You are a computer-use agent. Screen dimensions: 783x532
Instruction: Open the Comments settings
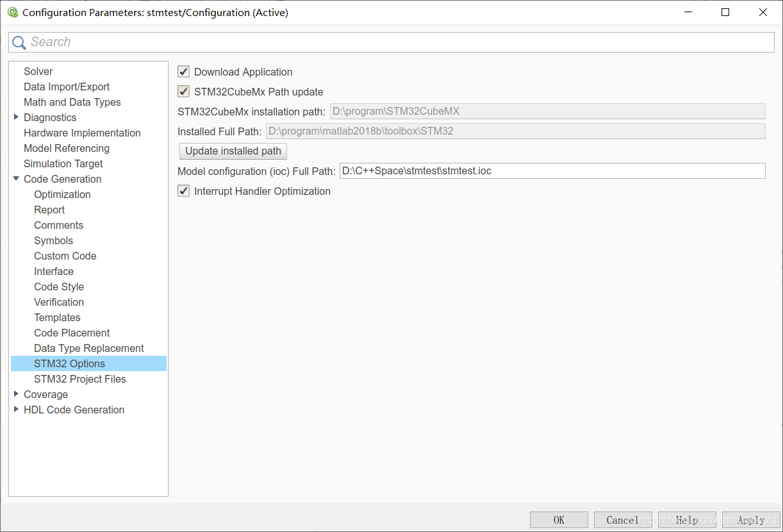(x=59, y=225)
